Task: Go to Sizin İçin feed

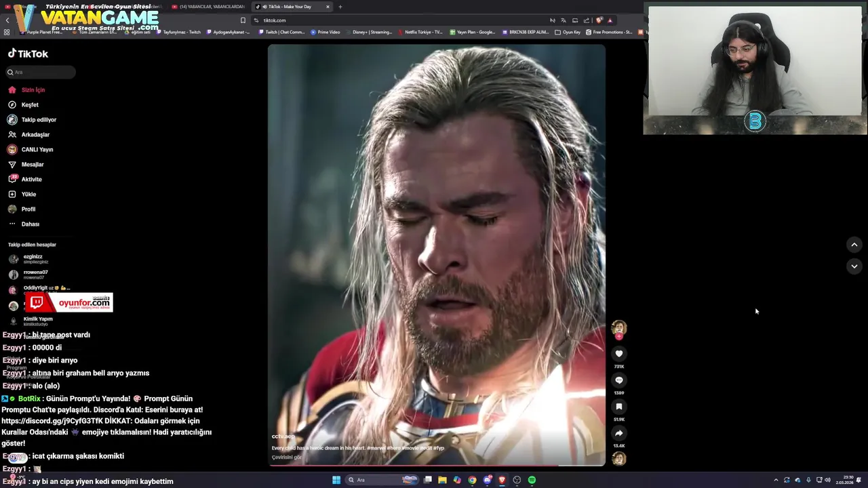Action: coord(26,90)
